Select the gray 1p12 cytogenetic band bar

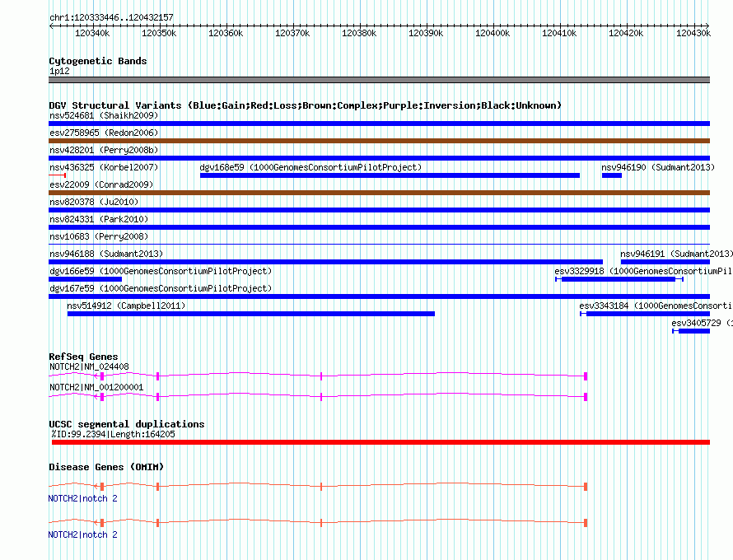[379, 80]
